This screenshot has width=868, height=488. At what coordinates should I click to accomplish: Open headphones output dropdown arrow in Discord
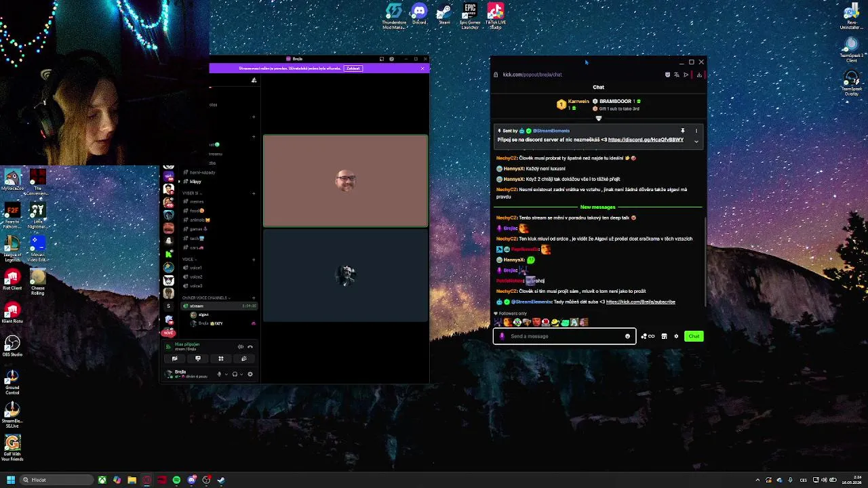click(241, 374)
